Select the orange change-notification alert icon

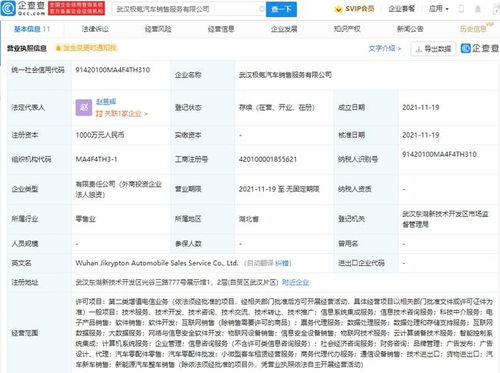[58, 48]
